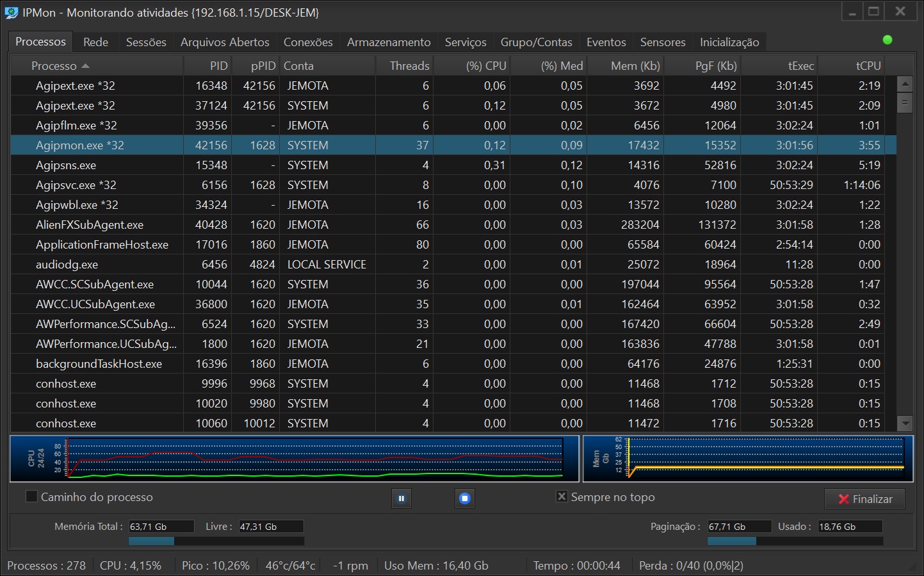Image resolution: width=924 pixels, height=576 pixels.
Task: Sort the table by tExec column
Action: pyautogui.click(x=779, y=65)
